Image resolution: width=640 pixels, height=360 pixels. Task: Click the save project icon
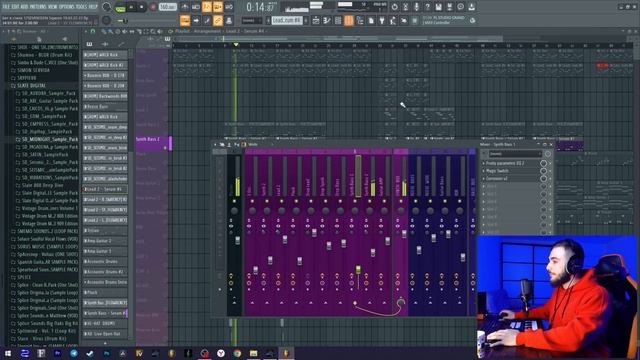click(438, 7)
